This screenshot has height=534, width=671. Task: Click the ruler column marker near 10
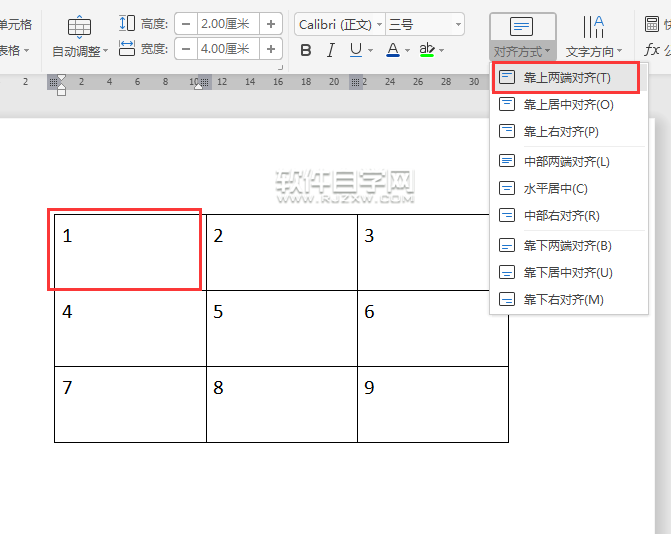click(205, 82)
